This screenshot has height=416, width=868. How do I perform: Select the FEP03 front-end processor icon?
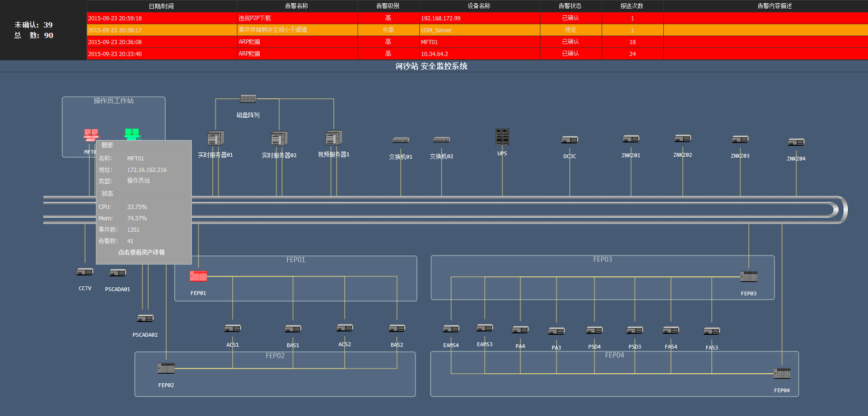pos(748,276)
